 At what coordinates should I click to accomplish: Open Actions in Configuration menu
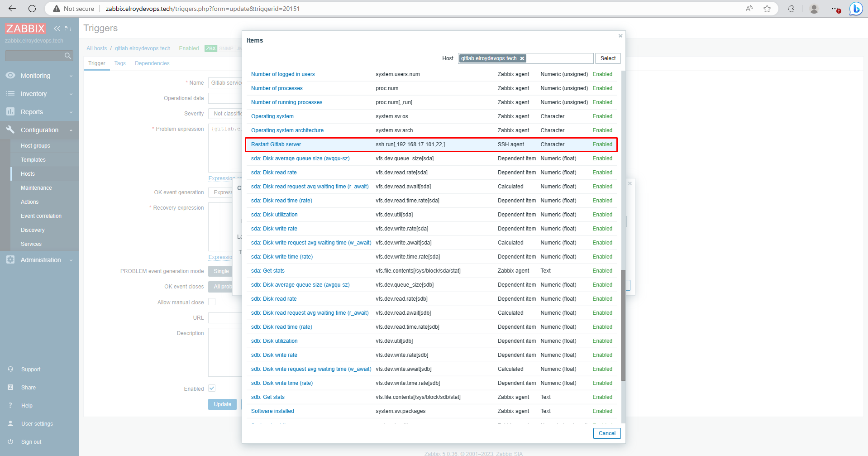[29, 202]
